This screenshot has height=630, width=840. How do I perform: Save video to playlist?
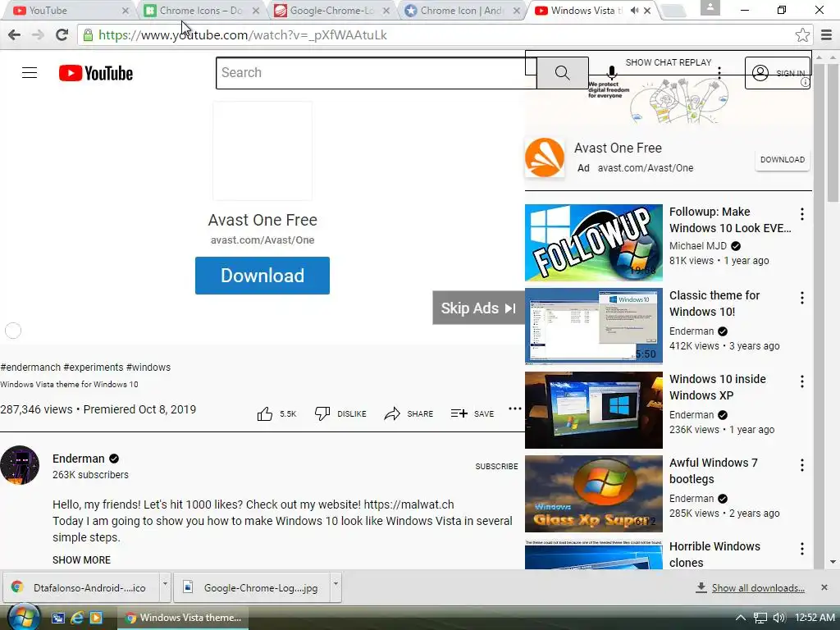point(472,413)
